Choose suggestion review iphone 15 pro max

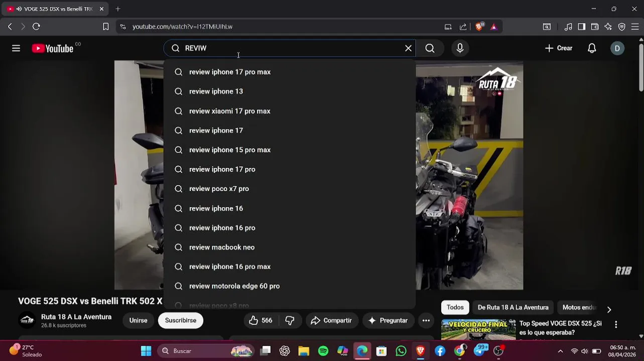point(290,149)
